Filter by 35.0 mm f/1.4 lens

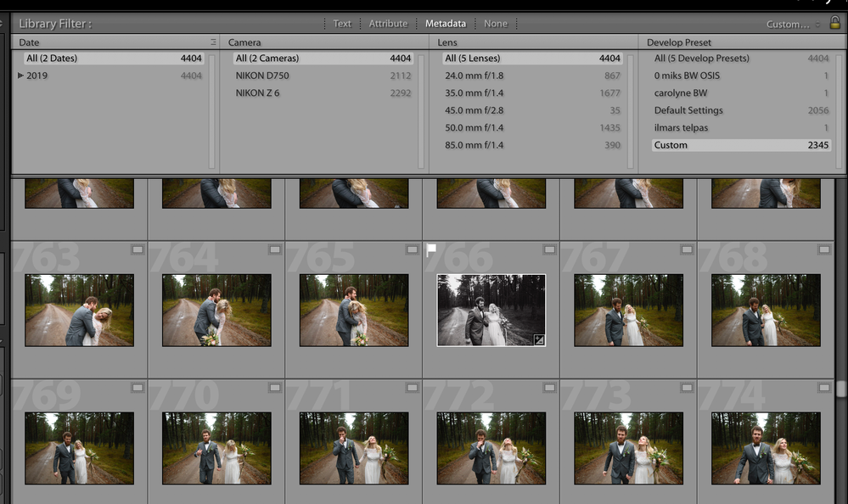pyautogui.click(x=533, y=93)
